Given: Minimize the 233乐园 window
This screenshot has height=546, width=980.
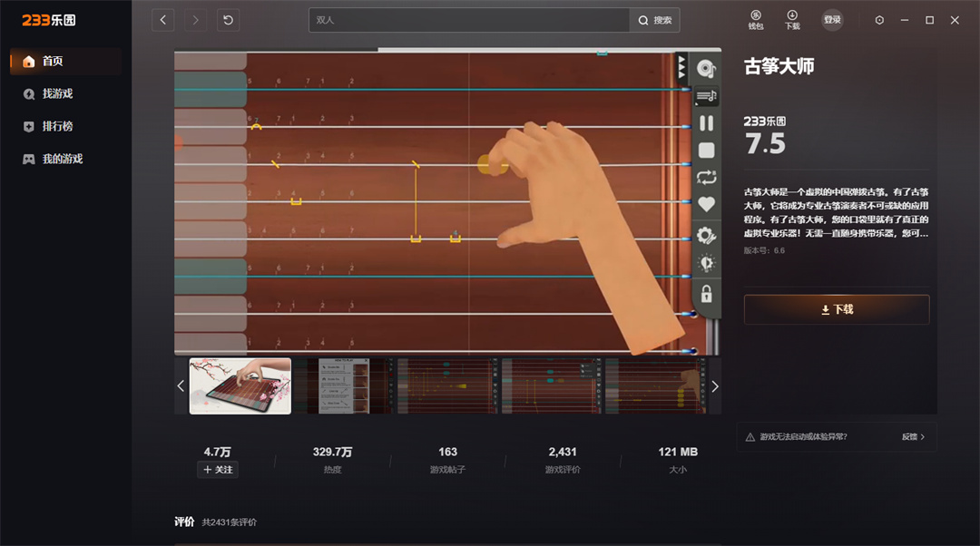Looking at the screenshot, I should [905, 20].
